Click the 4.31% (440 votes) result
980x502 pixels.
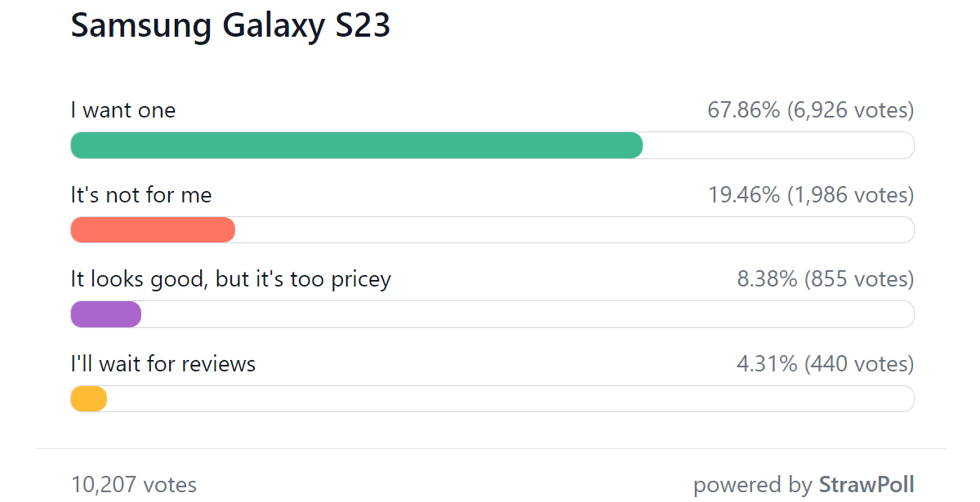pyautogui.click(x=826, y=365)
